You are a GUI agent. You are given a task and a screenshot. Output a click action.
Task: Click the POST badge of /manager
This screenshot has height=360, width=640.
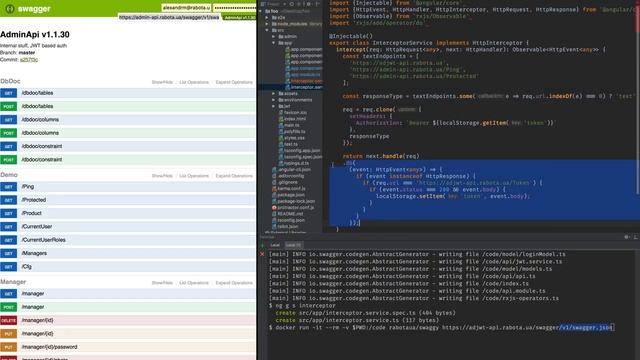[x=9, y=307]
